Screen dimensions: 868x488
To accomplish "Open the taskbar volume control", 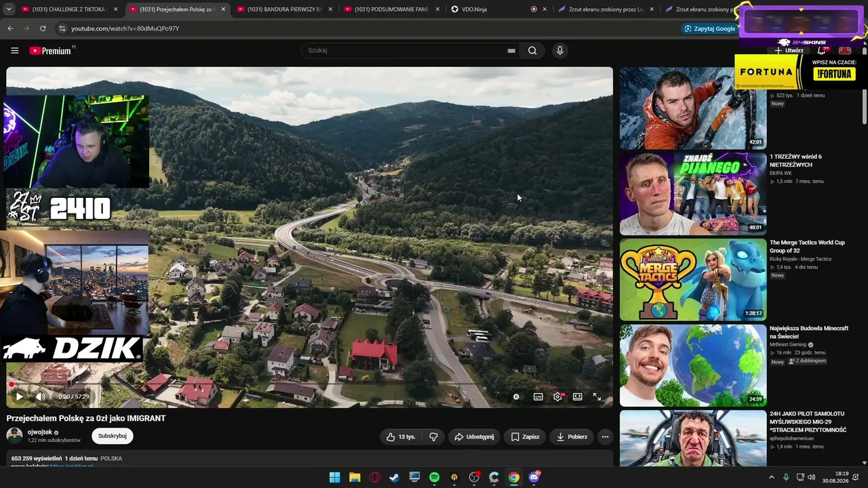I will [x=812, y=477].
